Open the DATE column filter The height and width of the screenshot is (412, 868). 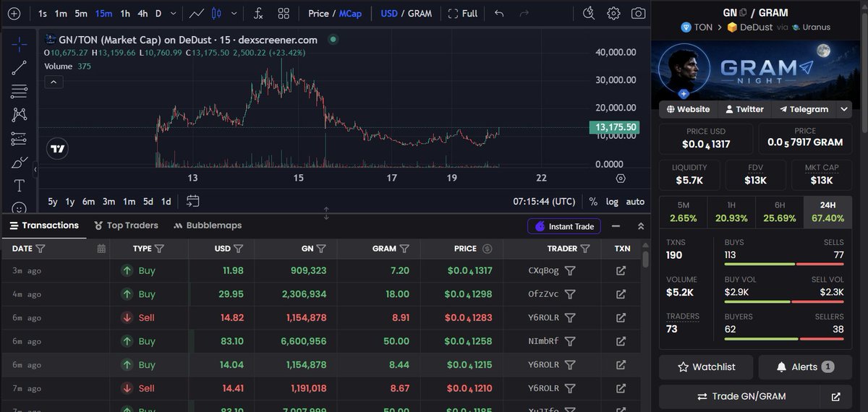[41, 248]
